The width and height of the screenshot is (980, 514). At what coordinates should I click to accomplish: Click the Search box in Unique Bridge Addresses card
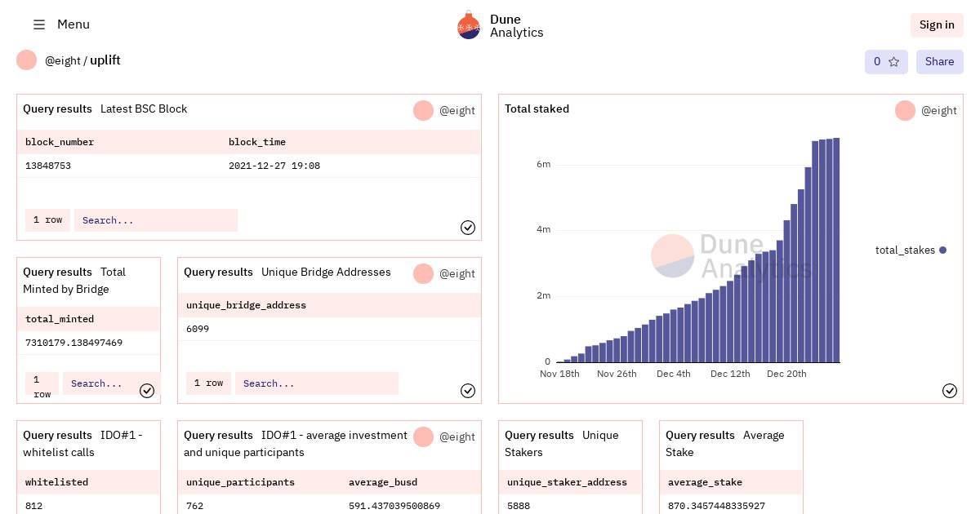(317, 383)
